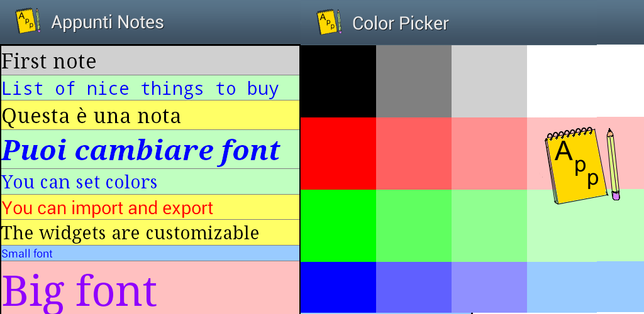Viewport: 644px width, 314px height.
Task: Pick the lavender blue swatch, third in blue row
Action: [489, 287]
